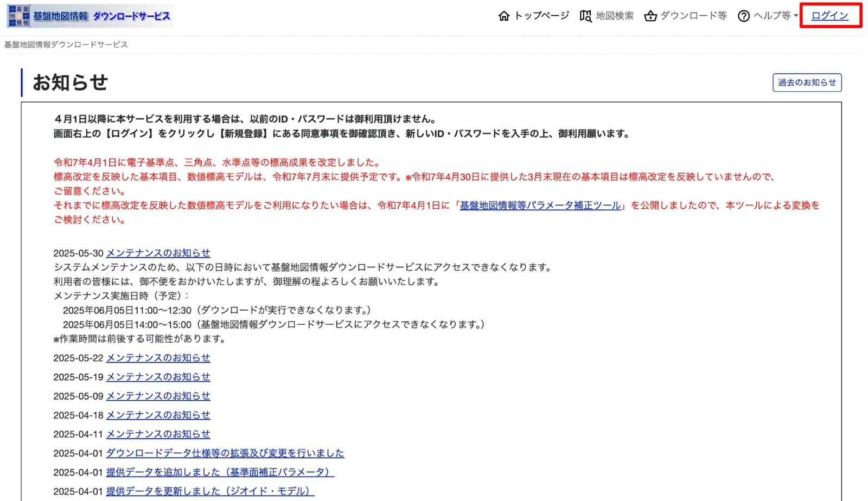Open 提供データを追加しました（基準面補正パラメータ） link
The image size is (868, 501).
[x=220, y=472]
